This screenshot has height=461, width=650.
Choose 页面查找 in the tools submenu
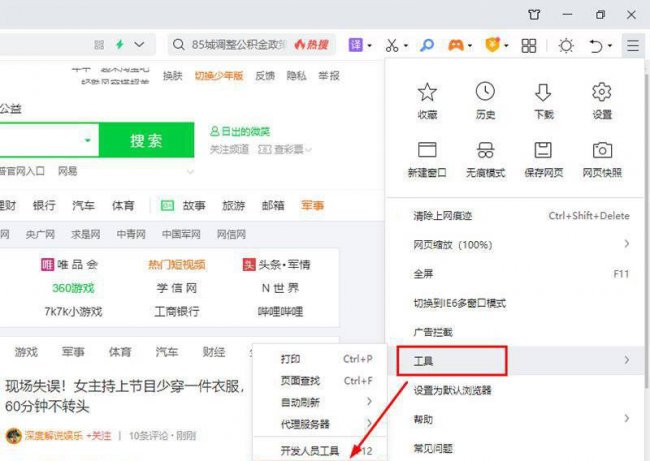click(x=320, y=381)
